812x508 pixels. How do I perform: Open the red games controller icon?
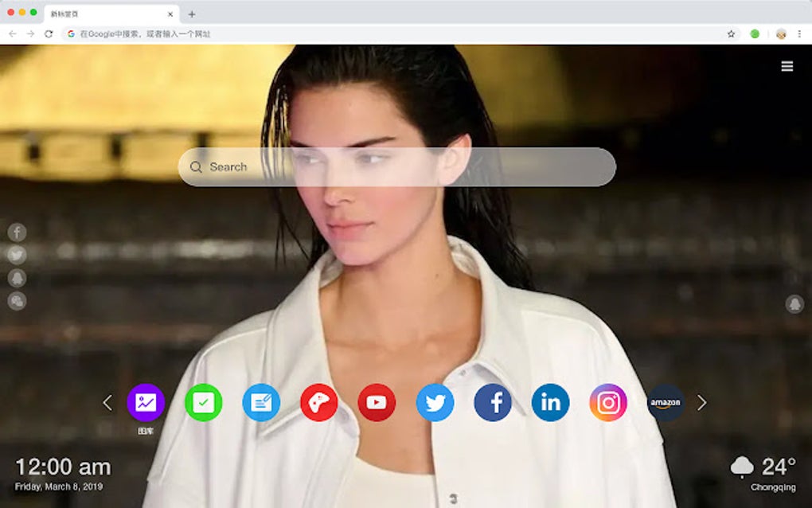319,402
